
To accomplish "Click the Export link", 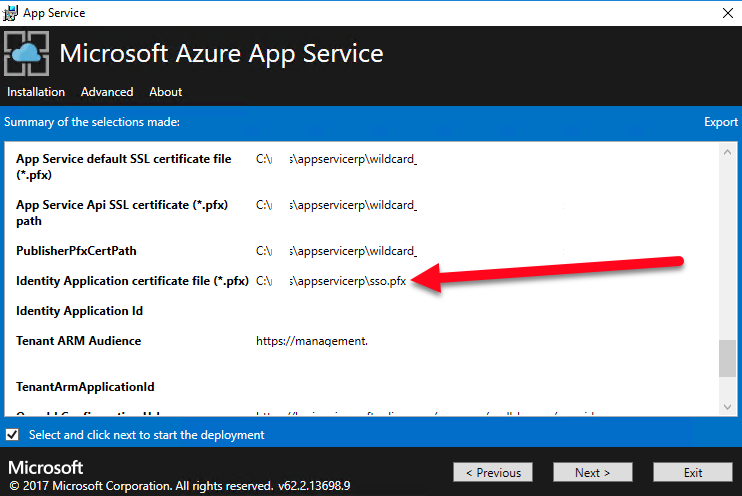I will tap(721, 122).
